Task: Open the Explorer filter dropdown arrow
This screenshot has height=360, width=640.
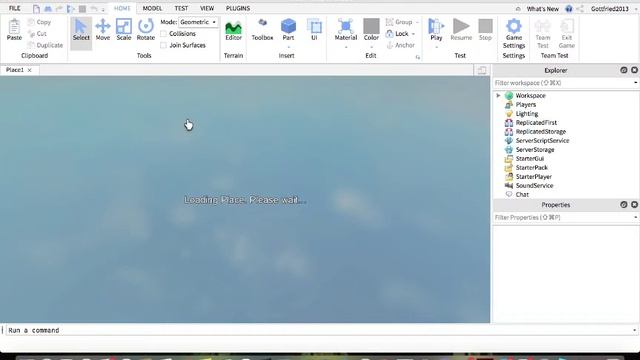Action: (x=636, y=83)
